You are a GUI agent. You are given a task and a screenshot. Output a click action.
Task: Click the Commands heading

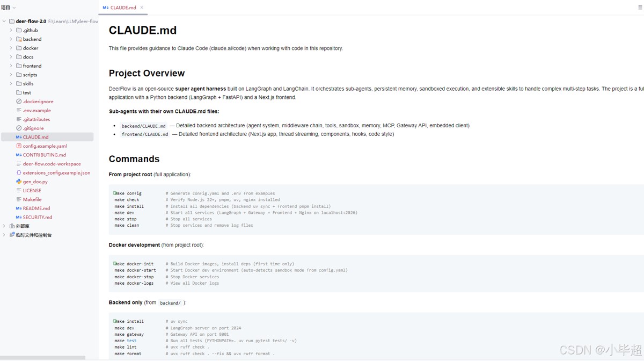click(x=134, y=159)
